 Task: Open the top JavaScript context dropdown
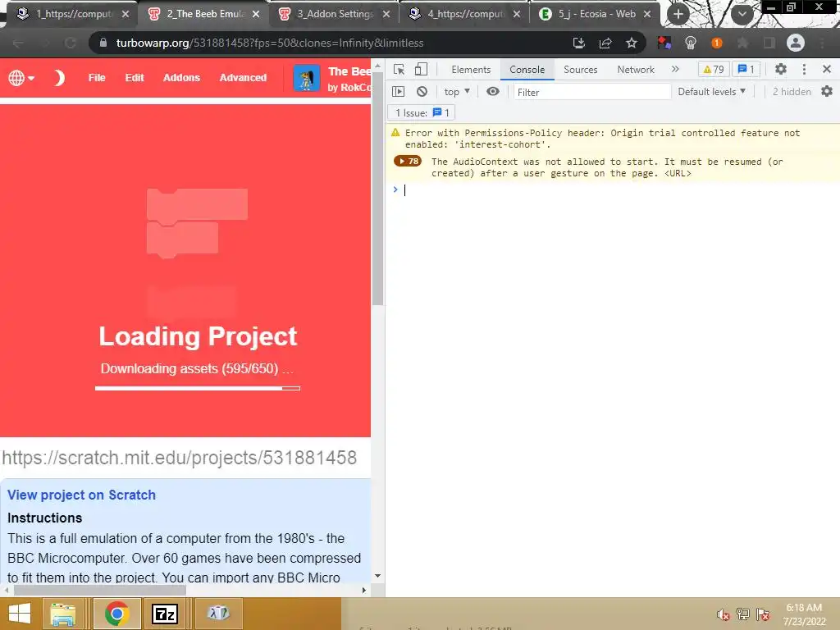click(x=457, y=92)
